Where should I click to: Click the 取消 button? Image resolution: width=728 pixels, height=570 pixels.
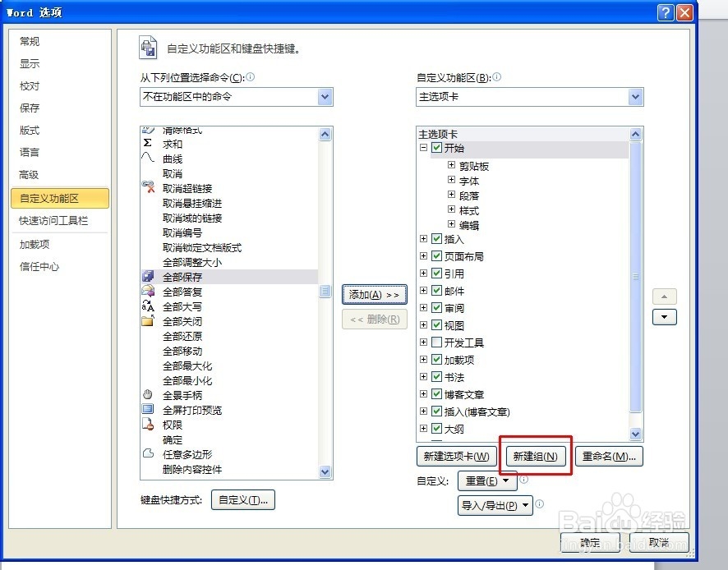[x=659, y=542]
